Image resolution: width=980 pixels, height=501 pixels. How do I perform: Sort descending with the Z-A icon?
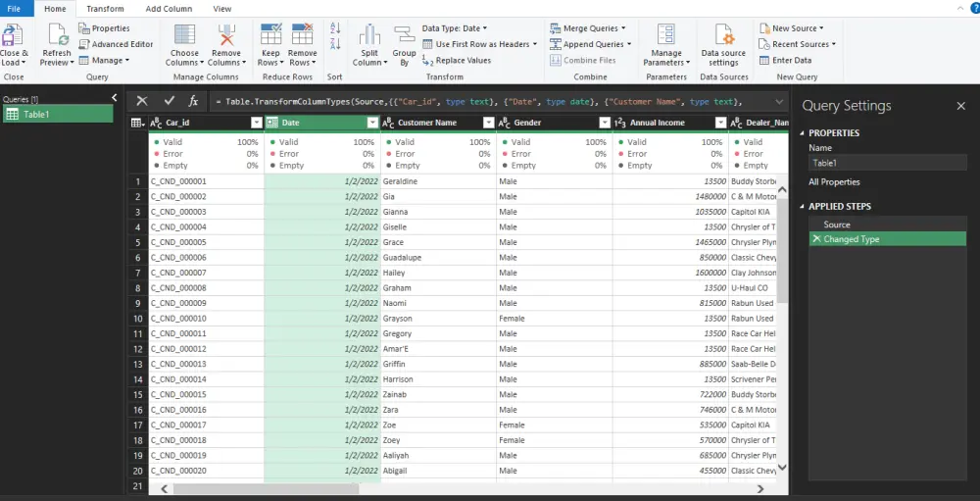pyautogui.click(x=335, y=44)
